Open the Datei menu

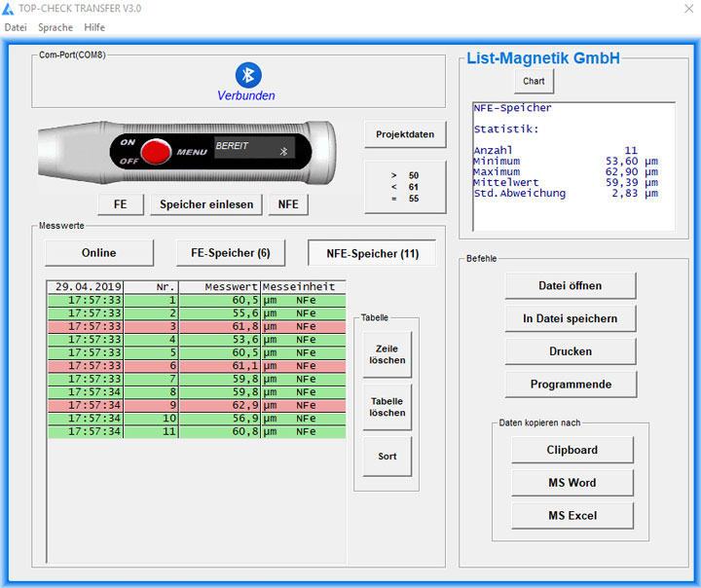(16, 27)
